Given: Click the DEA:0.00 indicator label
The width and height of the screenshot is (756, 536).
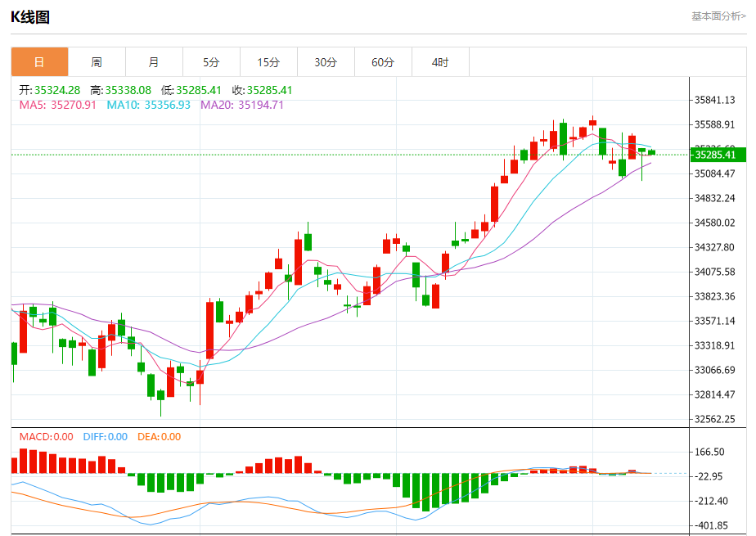Looking at the screenshot, I should (159, 437).
